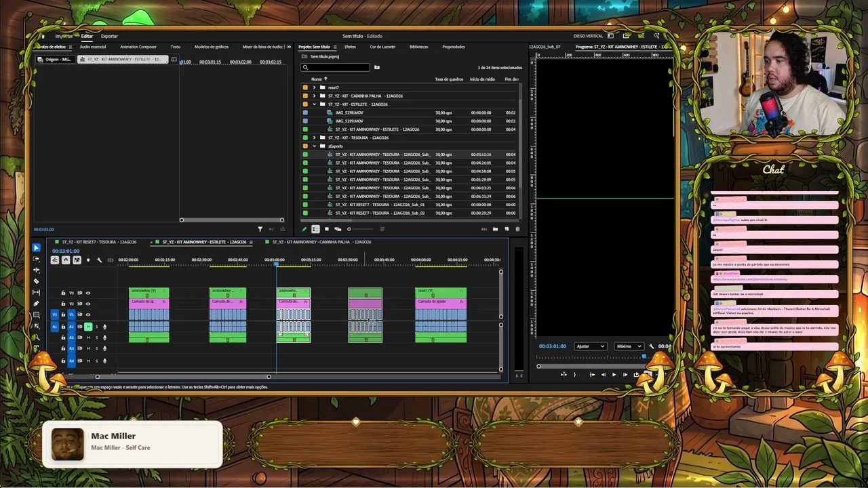Click Mark Out in Program monitor

(x=574, y=374)
